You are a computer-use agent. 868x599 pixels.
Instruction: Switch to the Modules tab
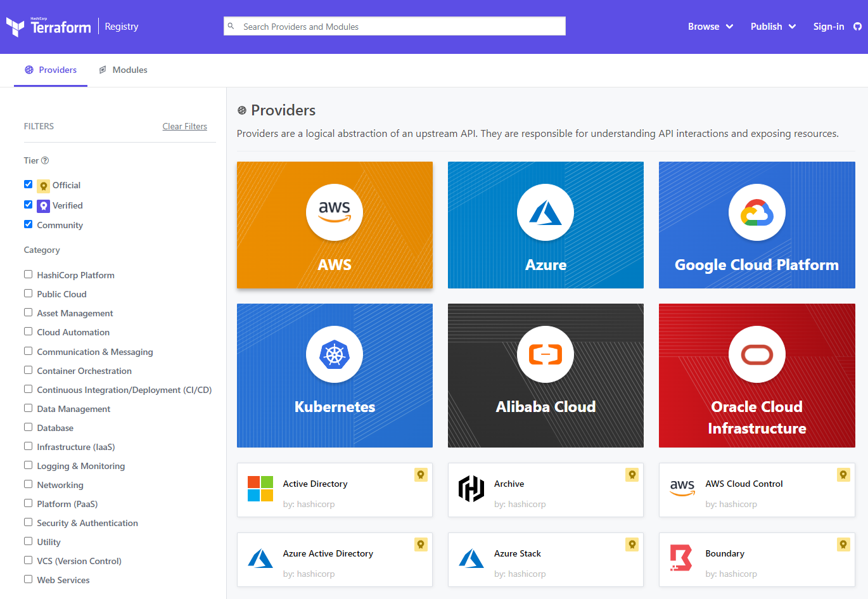click(124, 70)
